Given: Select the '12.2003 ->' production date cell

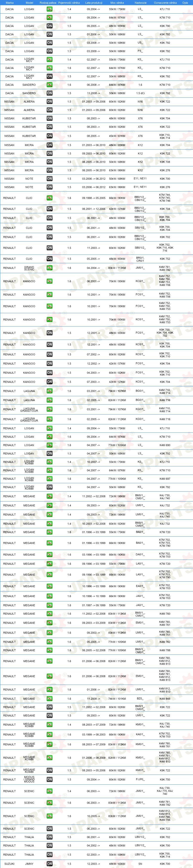Looking at the screenshot, I should [94, 864].
